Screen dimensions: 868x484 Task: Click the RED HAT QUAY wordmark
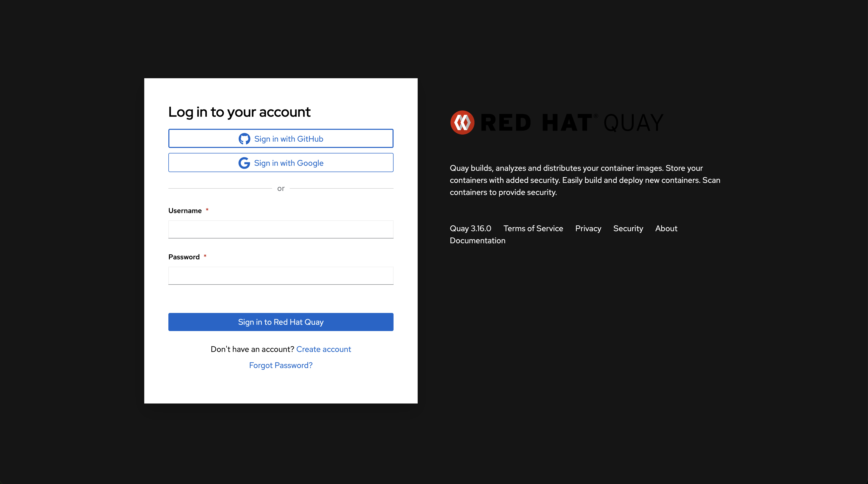(572, 123)
